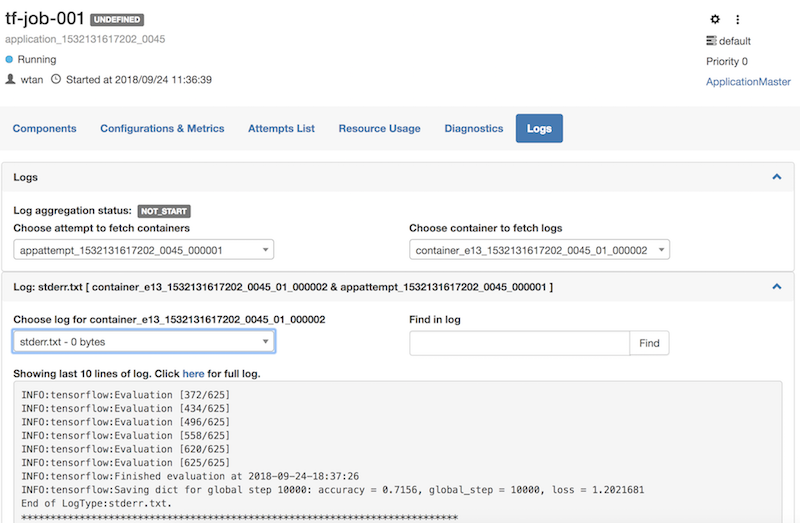Open the ApplicationMaster link

[x=748, y=82]
